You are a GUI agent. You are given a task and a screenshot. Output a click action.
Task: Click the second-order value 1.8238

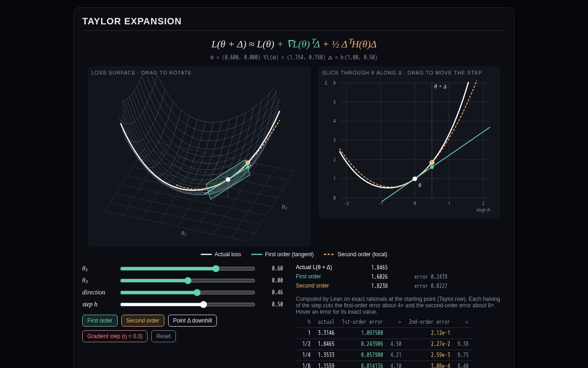tap(379, 286)
